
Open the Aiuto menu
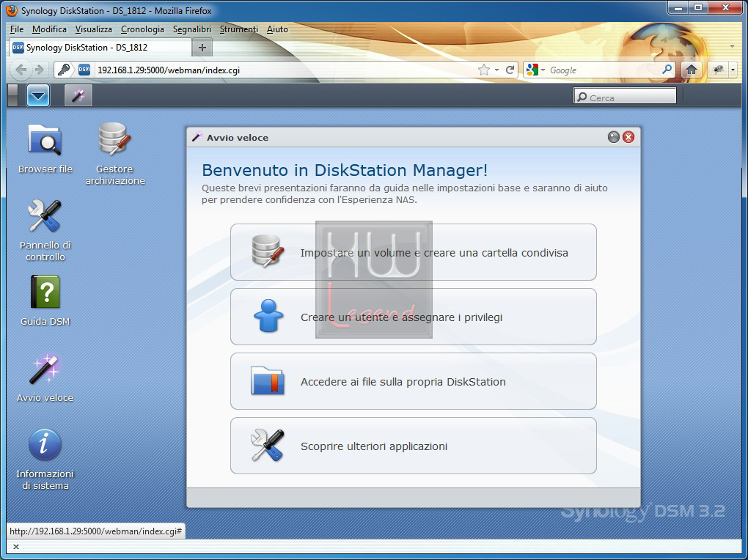point(277,29)
